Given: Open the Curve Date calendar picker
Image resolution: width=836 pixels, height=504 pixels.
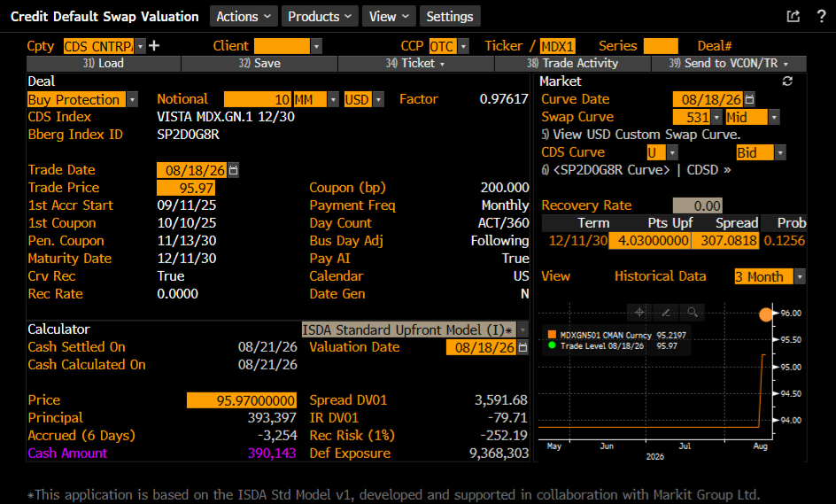Looking at the screenshot, I should [749, 99].
